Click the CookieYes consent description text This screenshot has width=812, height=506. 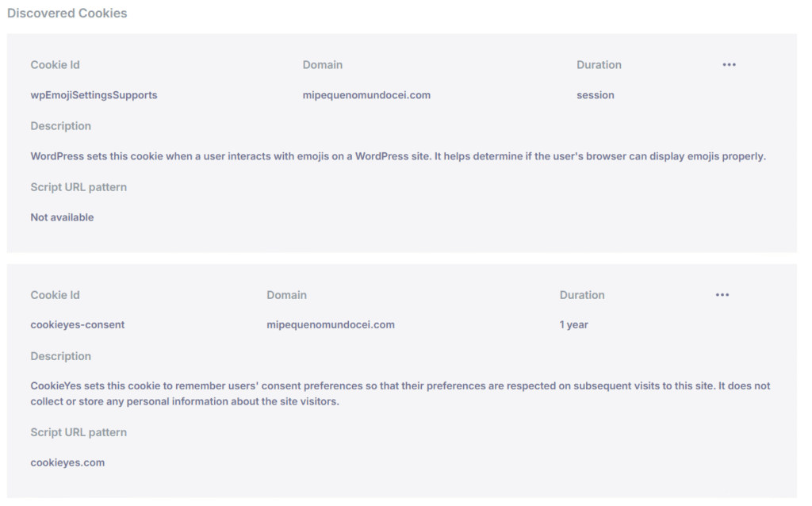tap(400, 393)
